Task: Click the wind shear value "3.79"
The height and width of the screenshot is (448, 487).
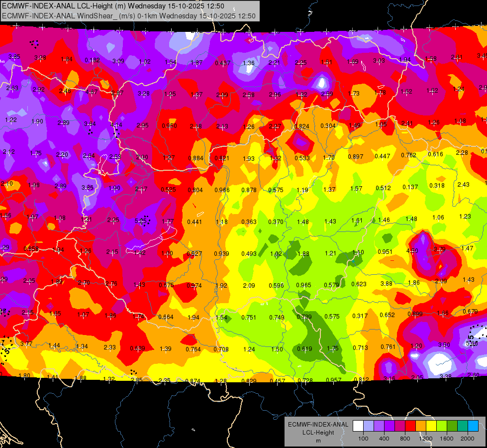Action: (x=439, y=249)
